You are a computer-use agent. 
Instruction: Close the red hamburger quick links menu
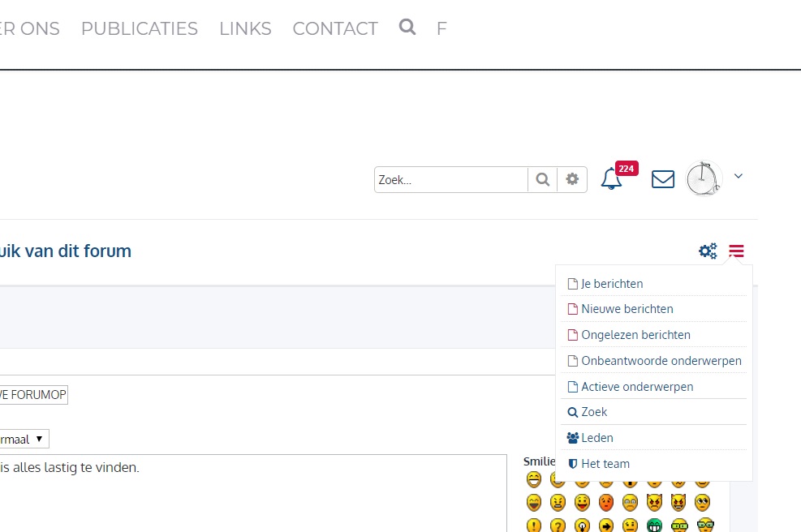(x=736, y=251)
